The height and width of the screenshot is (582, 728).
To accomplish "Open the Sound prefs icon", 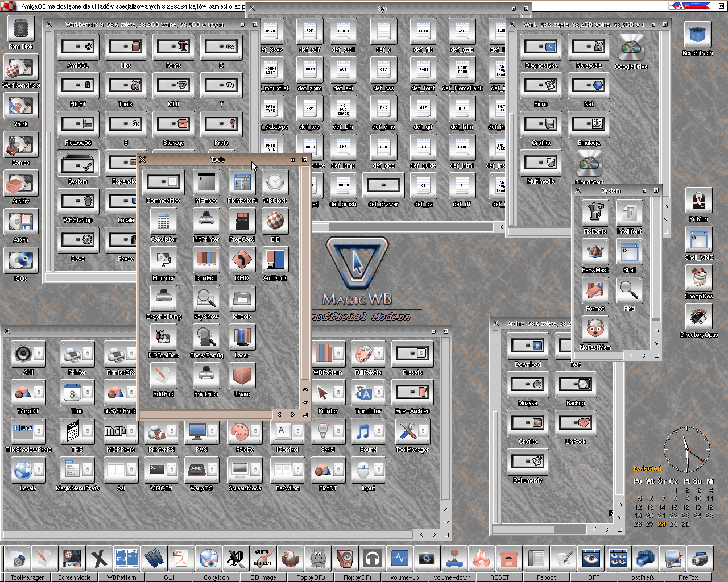I will coord(368,431).
